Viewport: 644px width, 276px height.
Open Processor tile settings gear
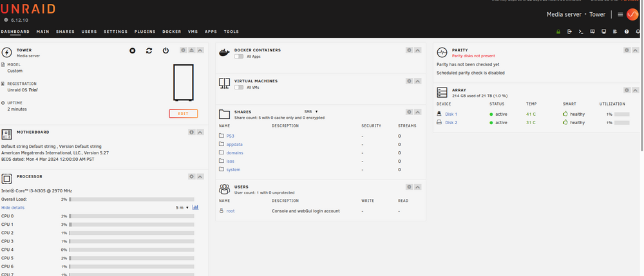tap(191, 176)
